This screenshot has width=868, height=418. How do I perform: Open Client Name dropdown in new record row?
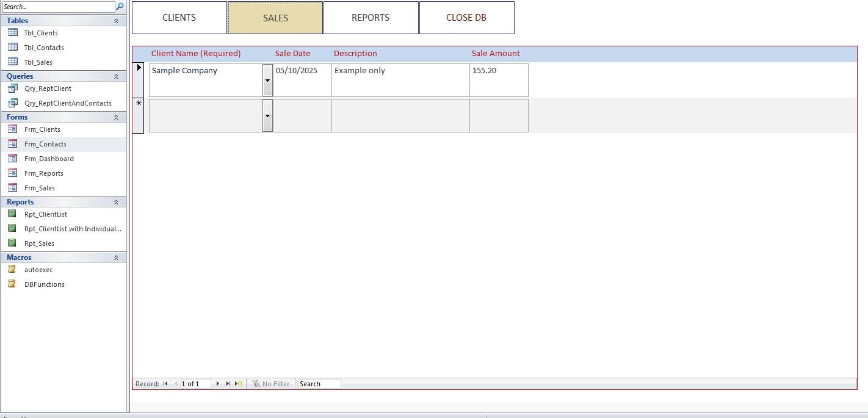267,115
